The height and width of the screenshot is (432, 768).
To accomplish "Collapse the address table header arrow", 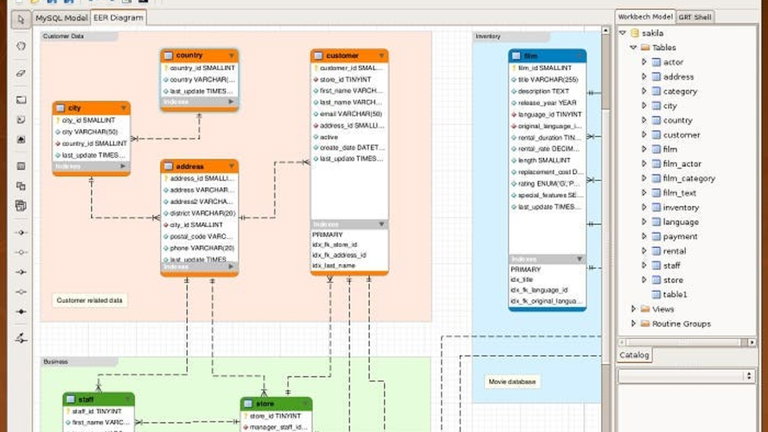I will click(231, 167).
